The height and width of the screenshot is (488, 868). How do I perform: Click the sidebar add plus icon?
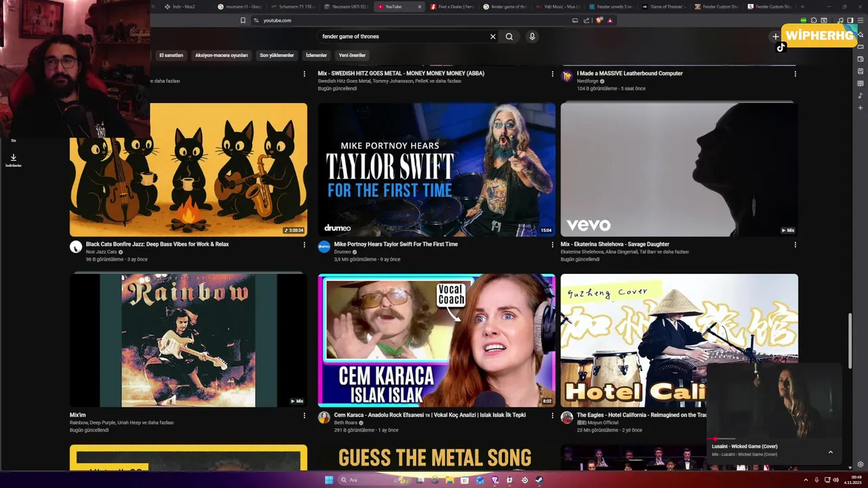pyautogui.click(x=861, y=108)
